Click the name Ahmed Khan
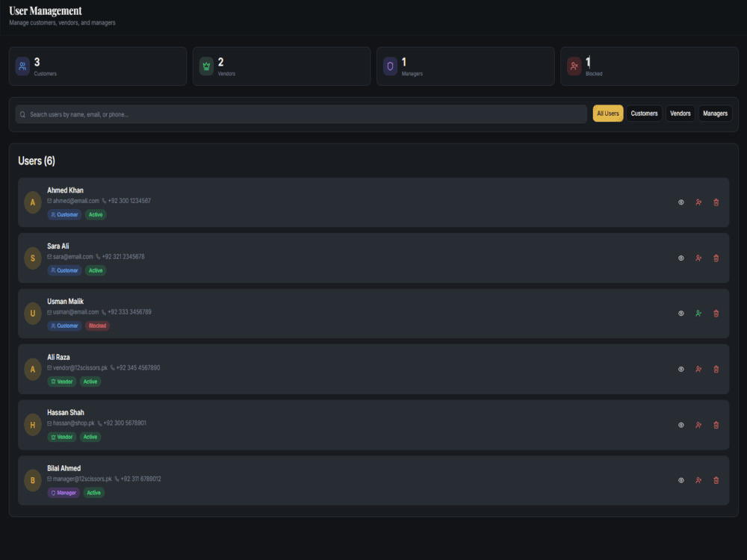Screen dimensions: 747x560 click(65, 190)
